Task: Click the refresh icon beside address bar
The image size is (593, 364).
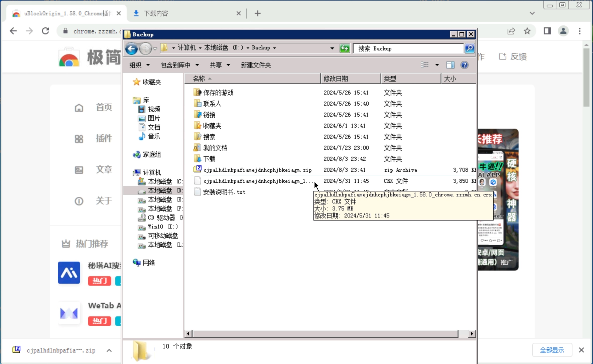Action: point(344,48)
